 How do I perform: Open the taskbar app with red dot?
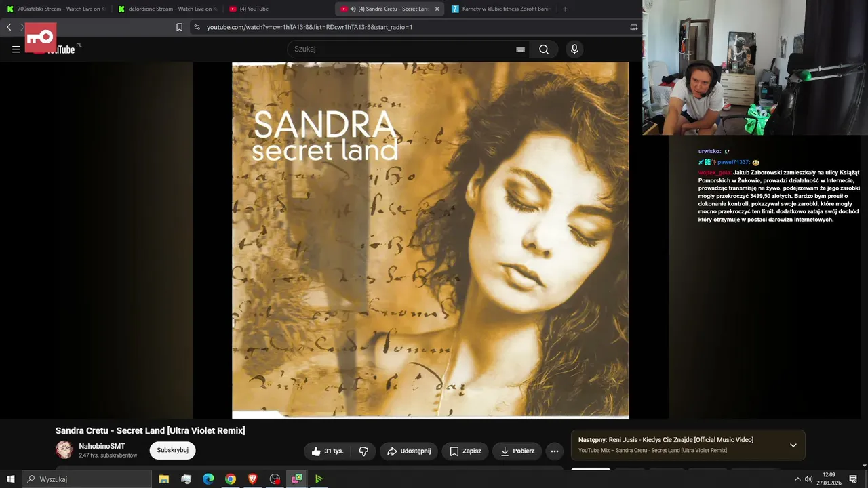(x=275, y=479)
